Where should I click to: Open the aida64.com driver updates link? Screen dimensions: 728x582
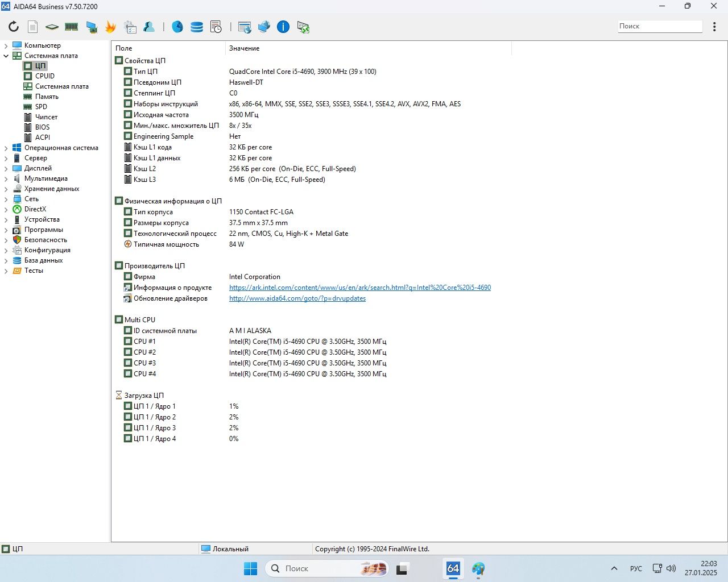pos(297,298)
